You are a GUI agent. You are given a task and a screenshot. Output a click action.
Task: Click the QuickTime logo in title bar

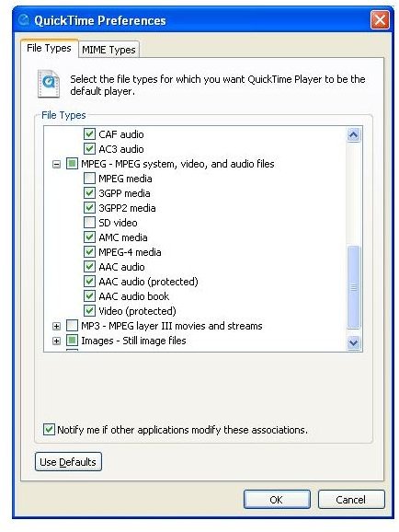24,20
